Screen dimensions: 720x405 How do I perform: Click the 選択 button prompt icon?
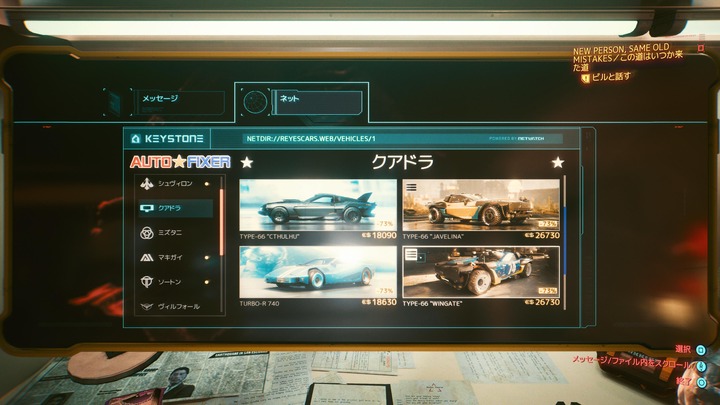coord(701,350)
